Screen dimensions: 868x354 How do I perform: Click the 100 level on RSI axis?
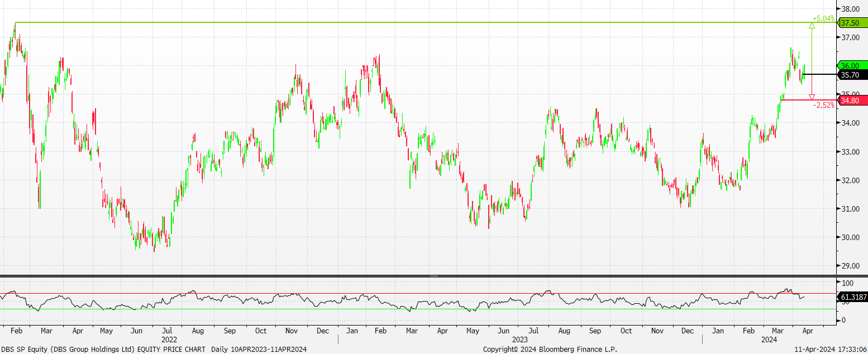(847, 284)
